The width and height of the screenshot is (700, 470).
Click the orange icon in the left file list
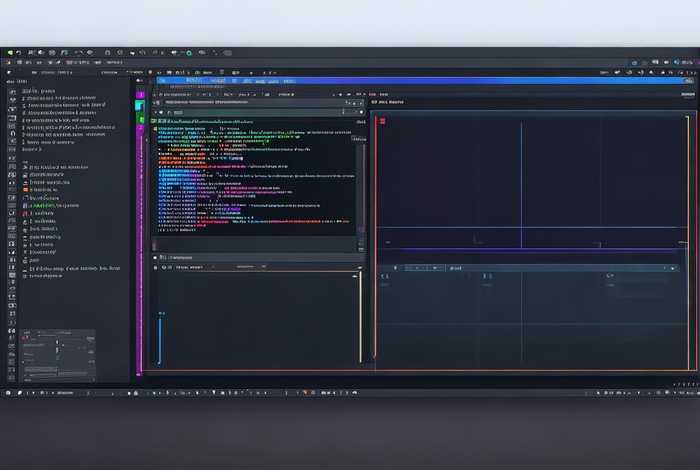point(25,190)
